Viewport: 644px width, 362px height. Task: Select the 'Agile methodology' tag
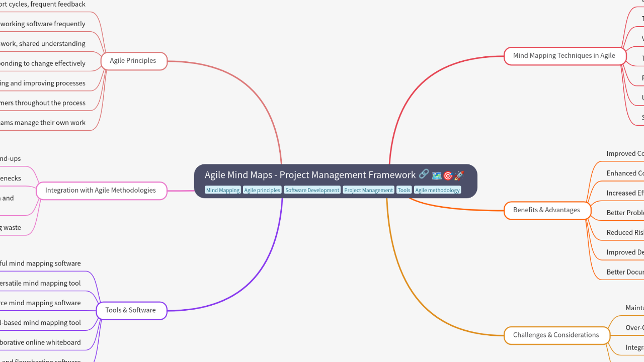pos(437,190)
